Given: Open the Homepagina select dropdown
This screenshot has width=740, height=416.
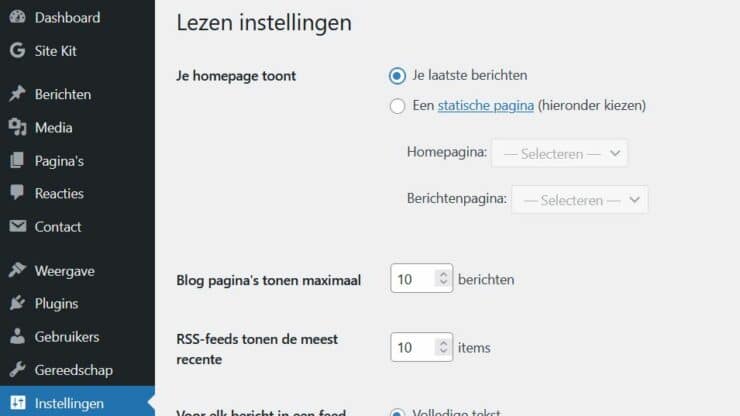Looking at the screenshot, I should 559,153.
